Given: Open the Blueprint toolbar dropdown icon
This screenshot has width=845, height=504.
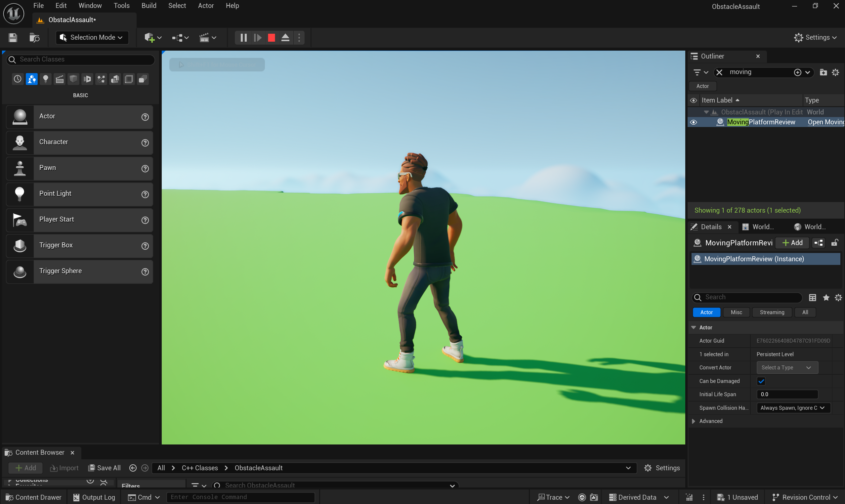Looking at the screenshot, I should click(180, 38).
